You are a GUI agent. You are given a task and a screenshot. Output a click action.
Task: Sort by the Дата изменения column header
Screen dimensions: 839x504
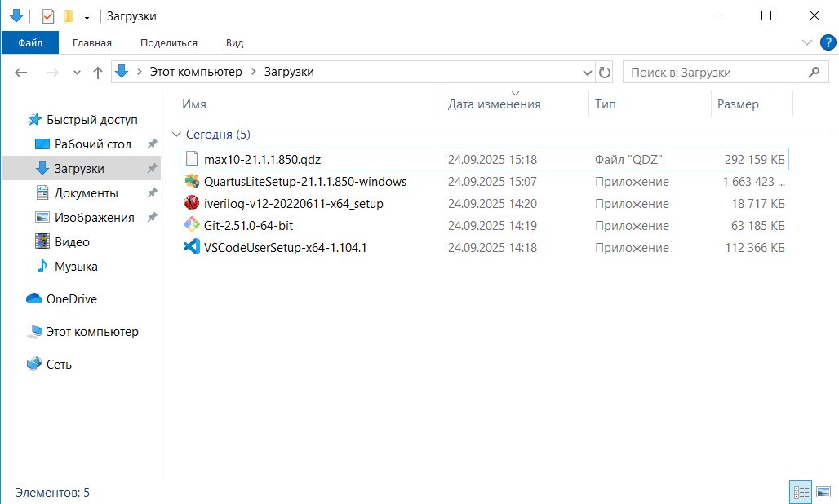pyautogui.click(x=495, y=104)
